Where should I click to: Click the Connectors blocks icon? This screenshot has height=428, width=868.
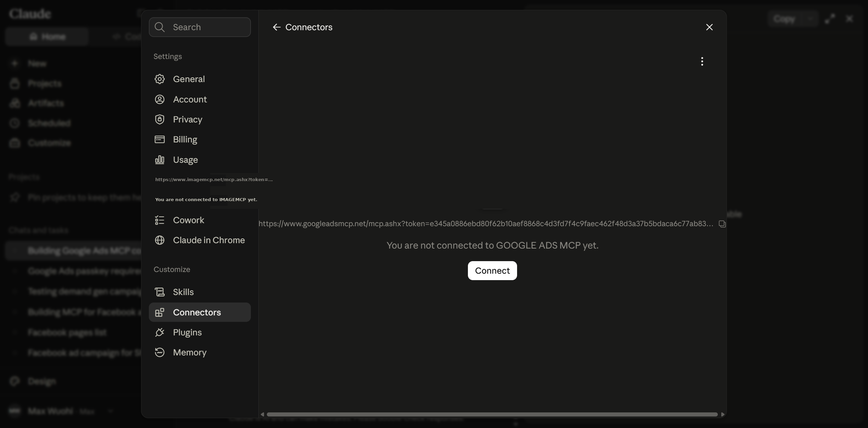click(x=160, y=312)
